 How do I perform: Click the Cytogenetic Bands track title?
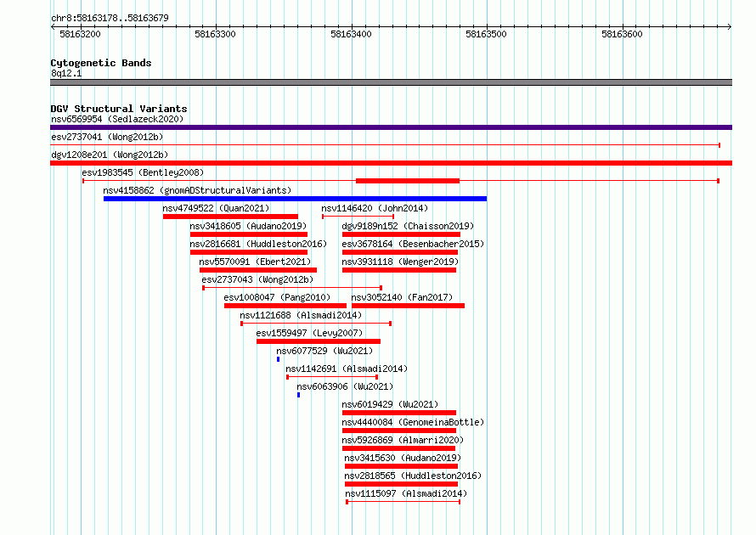(101, 63)
